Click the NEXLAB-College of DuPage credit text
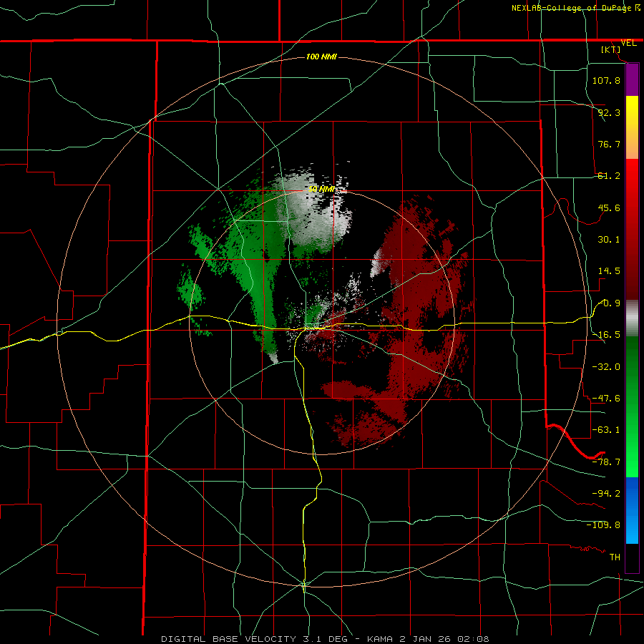Viewport: 644px width, 644px height. click(572, 8)
